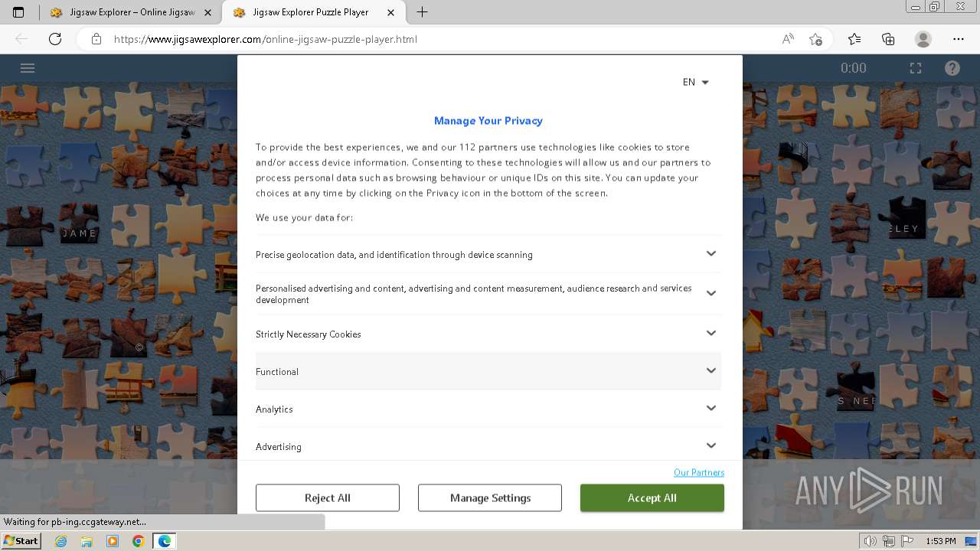The width and height of the screenshot is (980, 551).
Task: Click the Reject All button
Action: (x=328, y=497)
